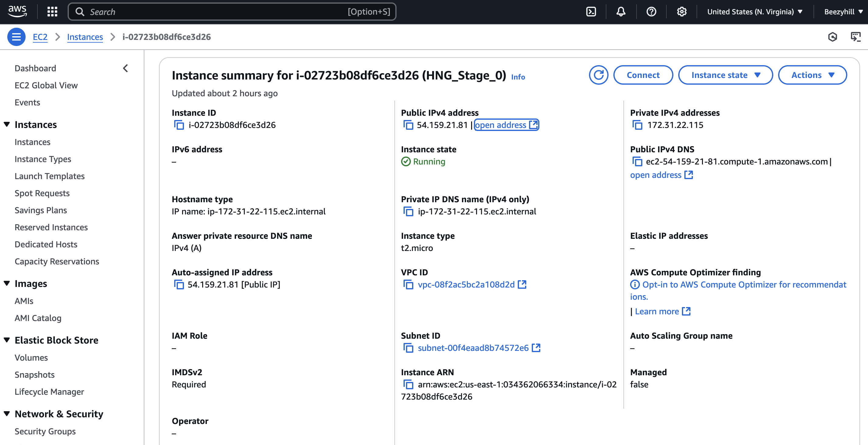
Task: Refresh the instance summary
Action: [x=598, y=75]
